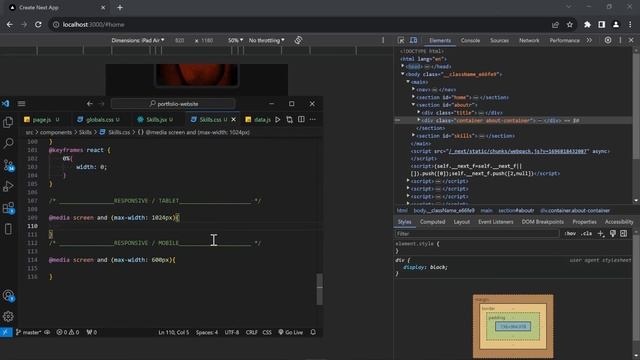Click section#aboutr in the DOM breadcrumb
Viewport: 640px width, 360px height.
(x=516, y=211)
